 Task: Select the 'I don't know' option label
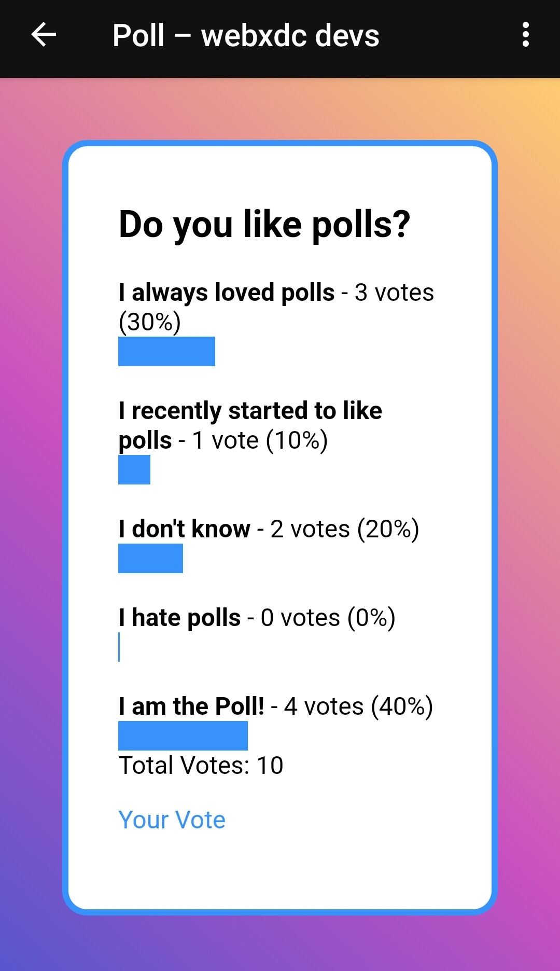[x=184, y=529]
